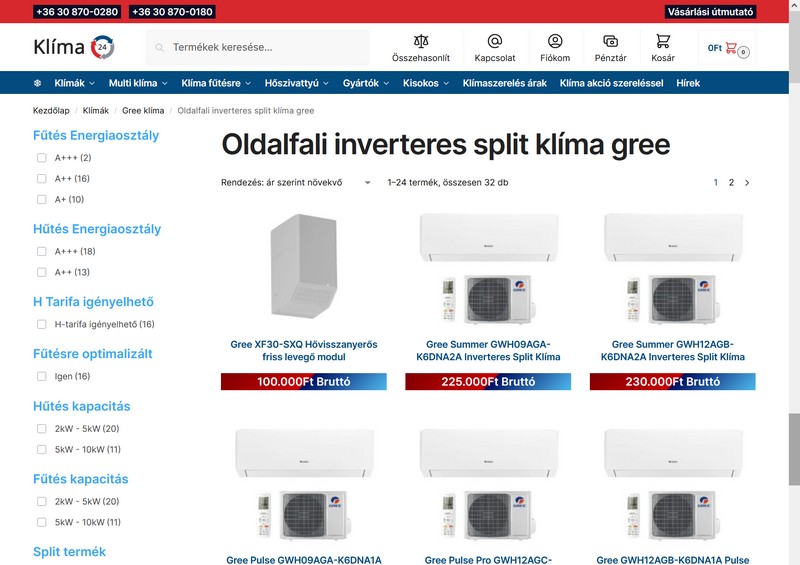800x565 pixels.
Task: Click the Összehasonlít scales icon
Action: [420, 41]
